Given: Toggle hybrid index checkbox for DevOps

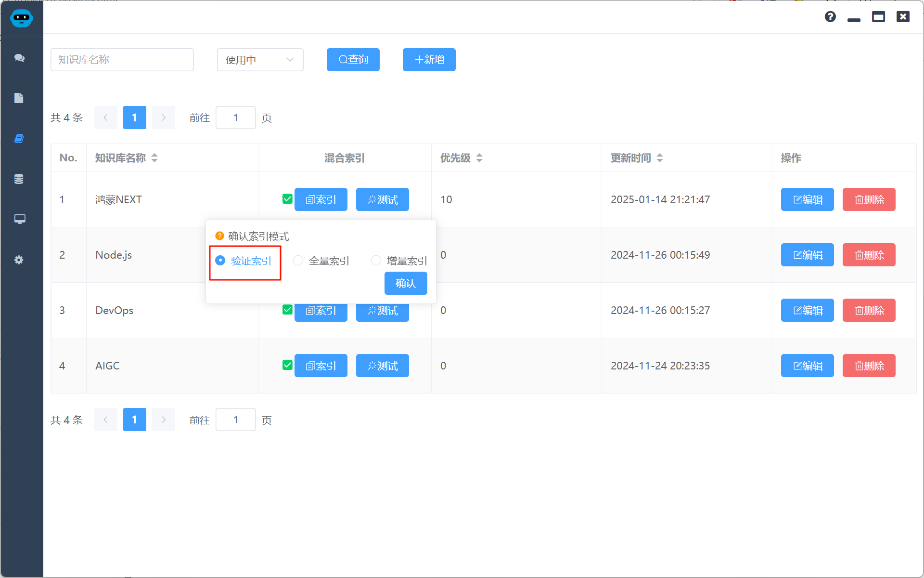Looking at the screenshot, I should 287,310.
